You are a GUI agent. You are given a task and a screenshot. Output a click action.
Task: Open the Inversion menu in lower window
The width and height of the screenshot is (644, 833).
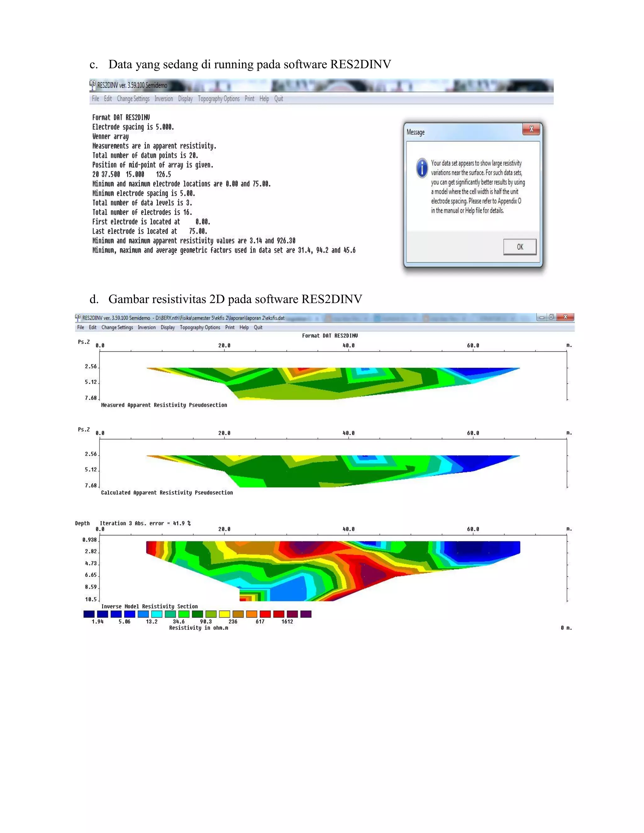pyautogui.click(x=147, y=327)
